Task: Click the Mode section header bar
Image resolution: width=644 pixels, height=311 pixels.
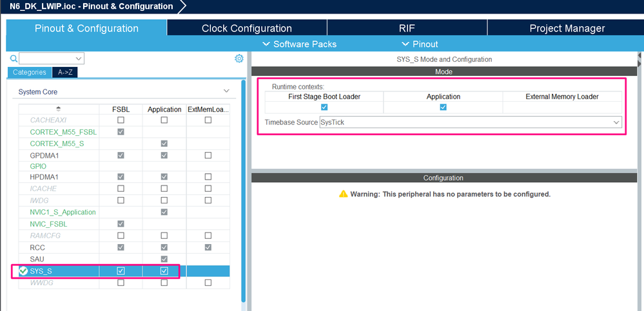Action: 444,72
